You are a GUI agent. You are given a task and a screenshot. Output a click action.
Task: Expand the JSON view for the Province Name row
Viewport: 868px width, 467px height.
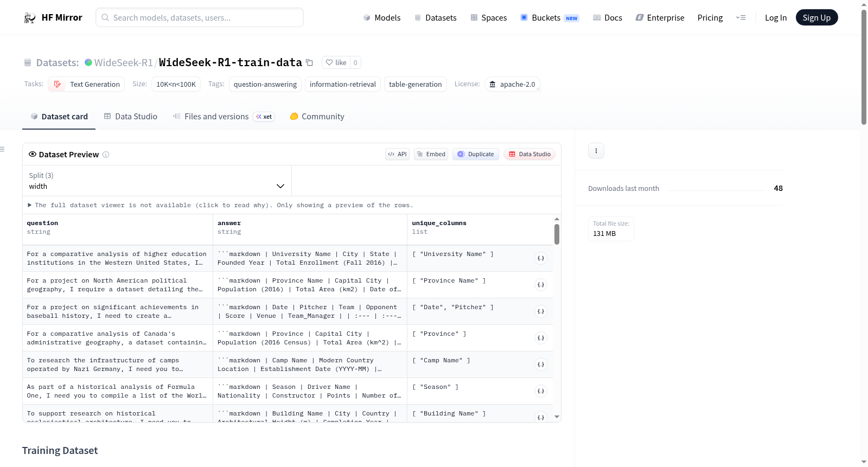tap(541, 285)
